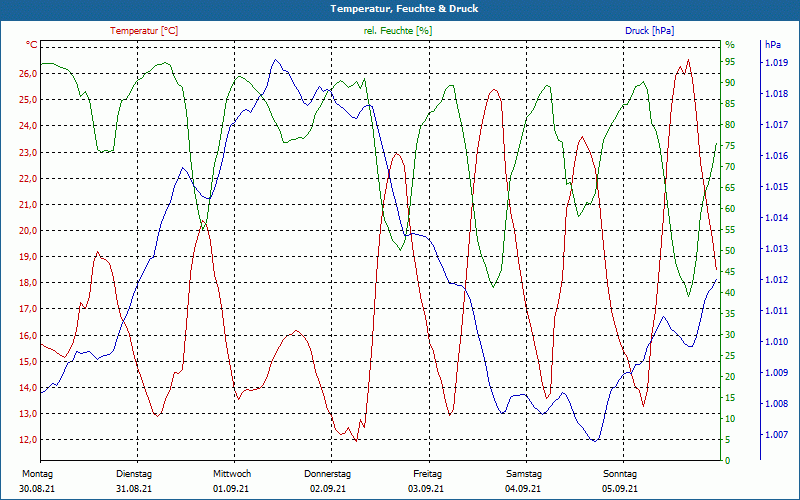
Task: Click the 'Montag' day label
Action: point(37,474)
